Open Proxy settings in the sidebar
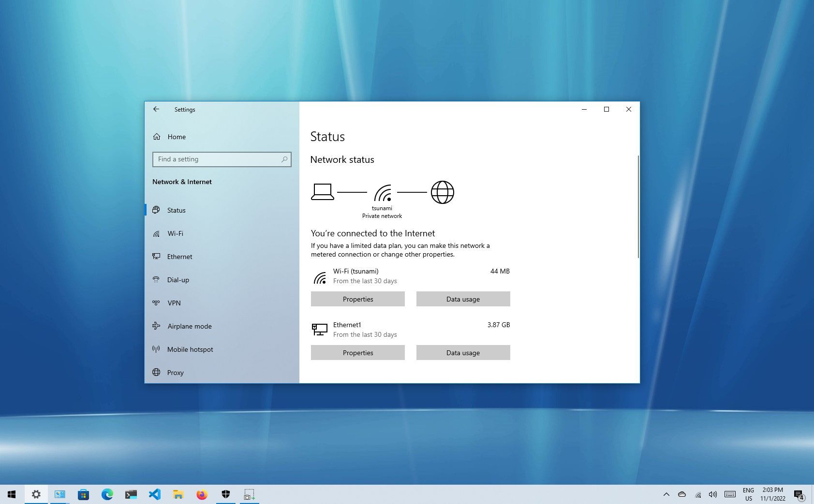The height and width of the screenshot is (504, 814). tap(175, 373)
